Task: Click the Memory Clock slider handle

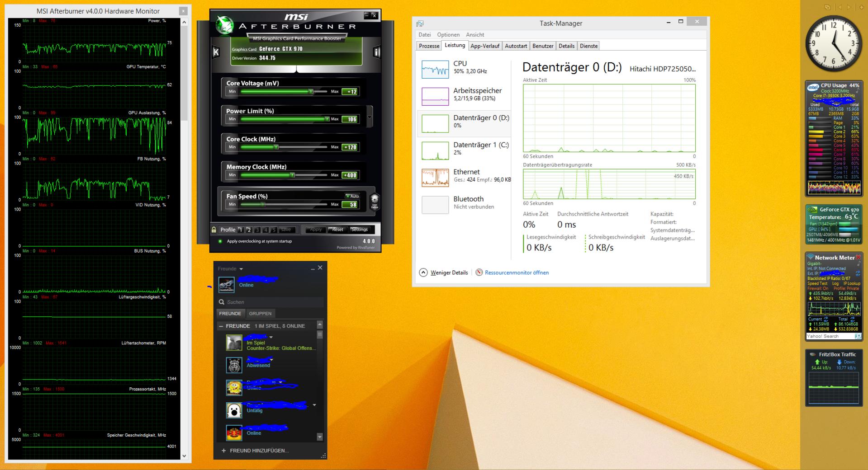Action: [x=292, y=175]
